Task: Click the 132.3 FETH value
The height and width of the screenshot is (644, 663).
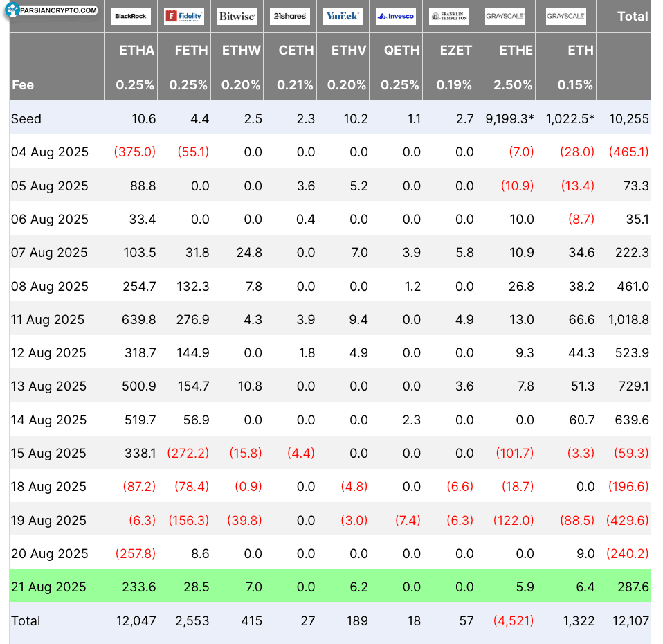Action: coord(192,287)
